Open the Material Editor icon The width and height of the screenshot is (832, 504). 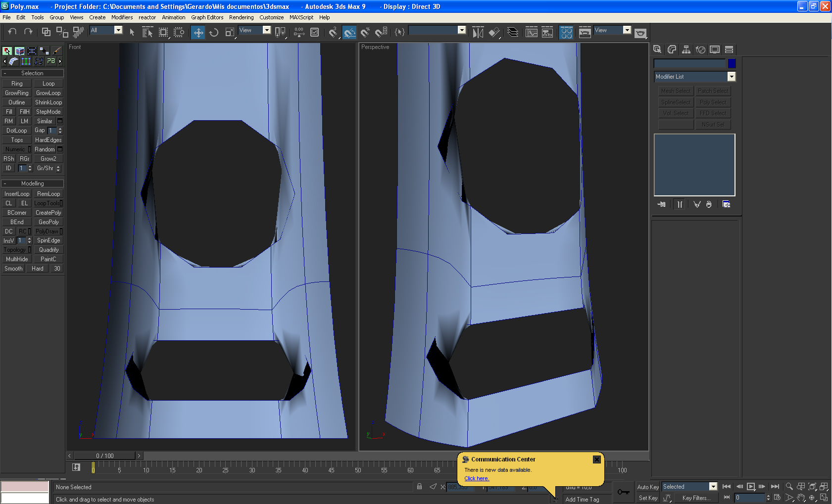(567, 33)
